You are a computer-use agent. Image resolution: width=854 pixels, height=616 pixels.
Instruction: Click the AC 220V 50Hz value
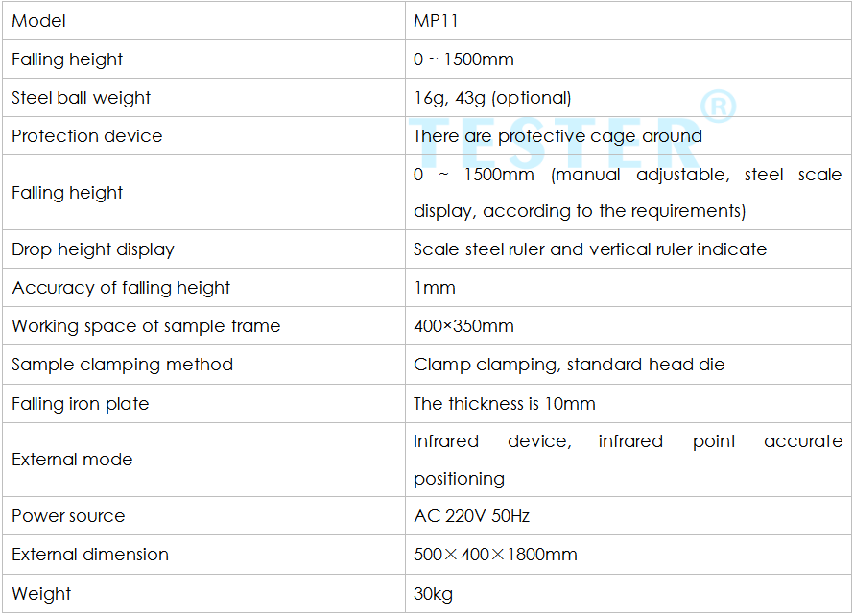coord(472,516)
